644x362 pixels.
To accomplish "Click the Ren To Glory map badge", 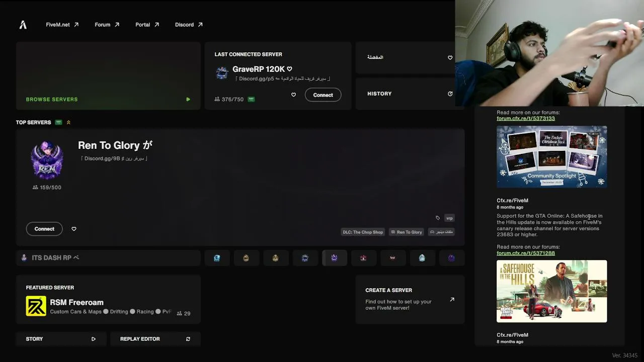I will pos(407,232).
